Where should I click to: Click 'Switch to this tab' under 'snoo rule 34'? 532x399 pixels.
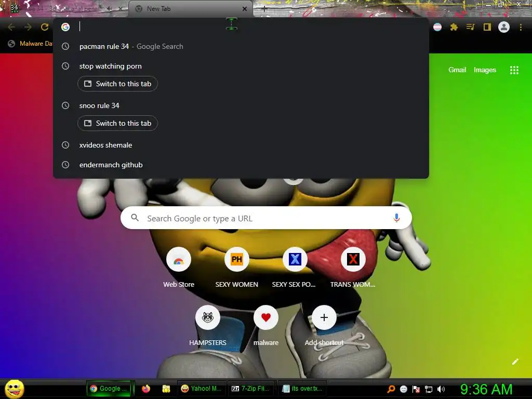(117, 123)
